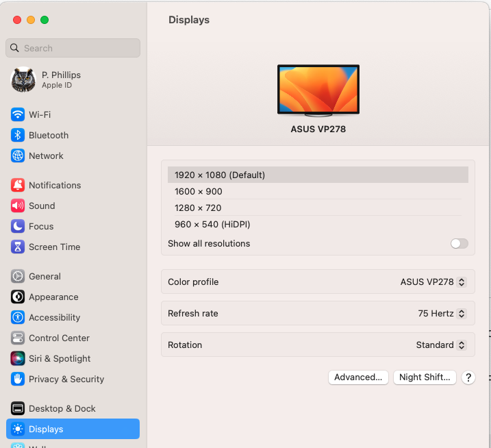Click the Siri & Spotlight icon
Viewport: 491px width, 448px height.
[18, 358]
